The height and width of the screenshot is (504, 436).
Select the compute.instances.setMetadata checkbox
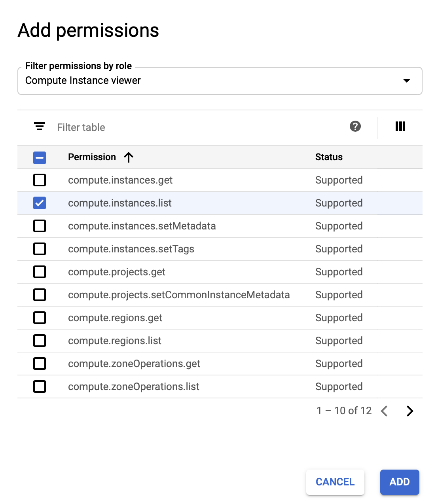[40, 226]
